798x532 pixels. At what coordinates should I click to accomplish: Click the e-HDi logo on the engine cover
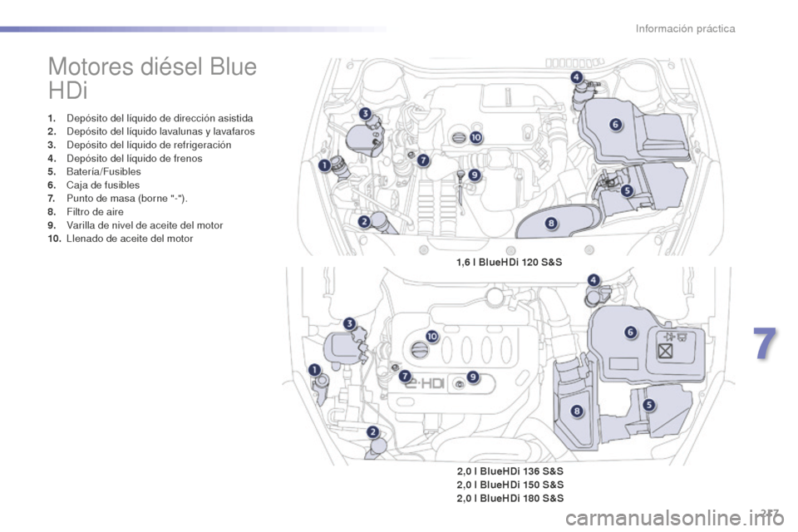[x=425, y=383]
